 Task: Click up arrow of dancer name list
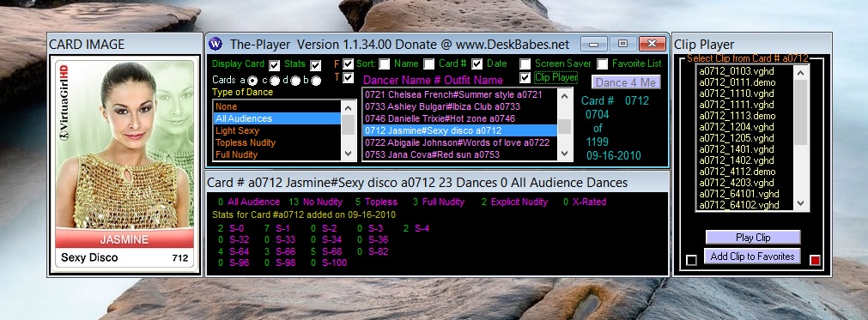pyautogui.click(x=564, y=95)
